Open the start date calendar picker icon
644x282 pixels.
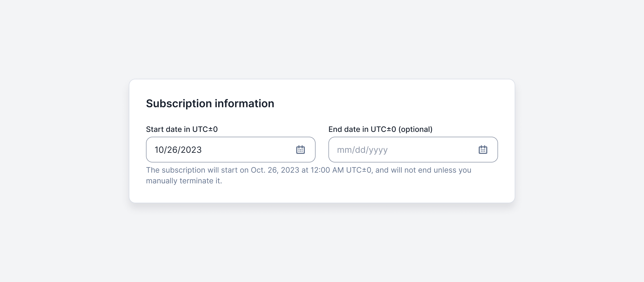pos(300,150)
